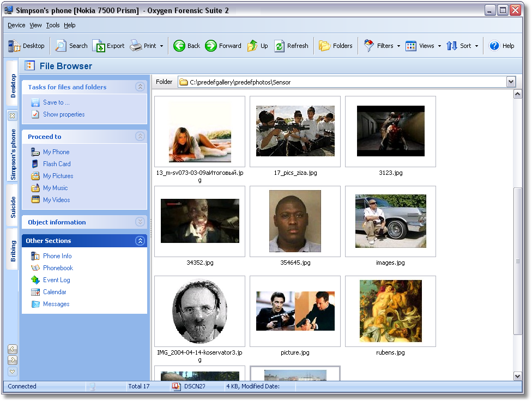The height and width of the screenshot is (402, 532).
Task: Collapse the Proceed to section
Action: click(140, 136)
